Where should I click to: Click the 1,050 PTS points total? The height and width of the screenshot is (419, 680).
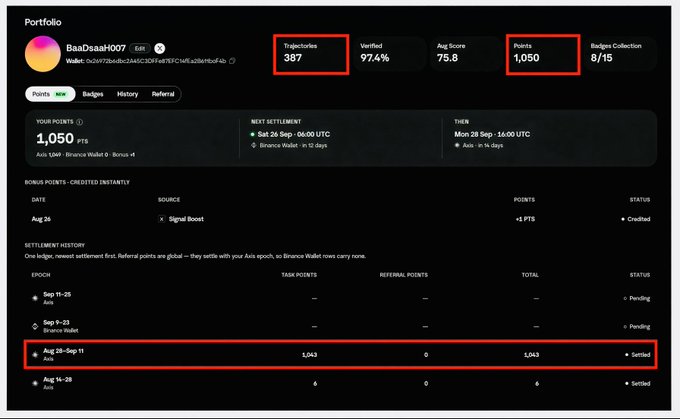(62, 139)
